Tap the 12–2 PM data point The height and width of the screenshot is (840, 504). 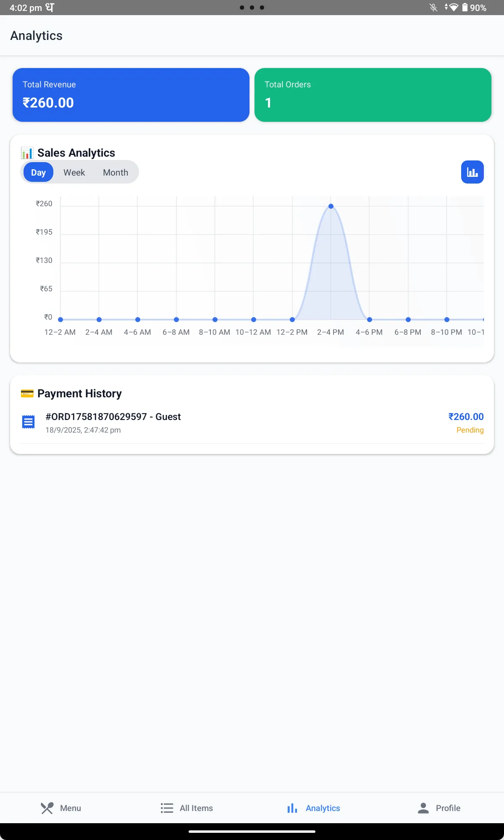[x=292, y=320]
